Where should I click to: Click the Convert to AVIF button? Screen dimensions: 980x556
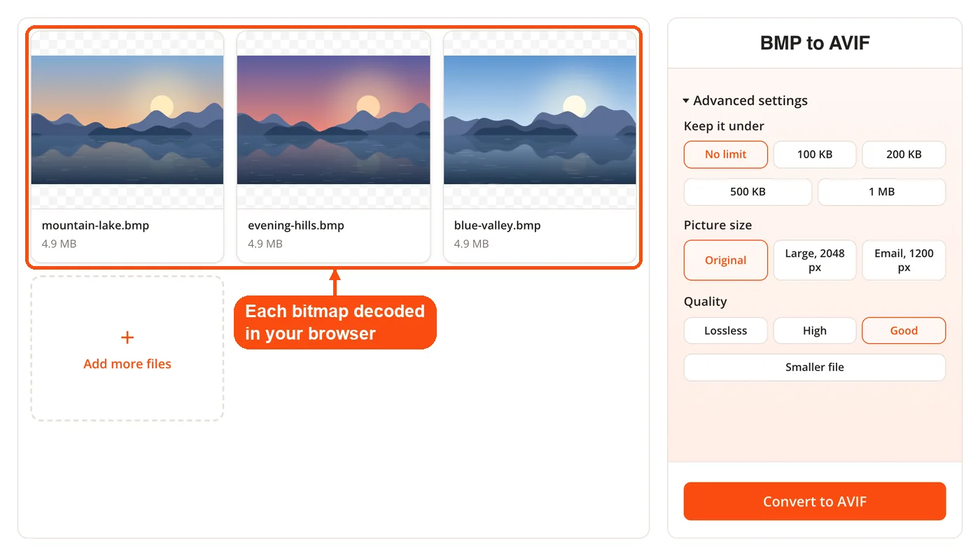tap(815, 501)
